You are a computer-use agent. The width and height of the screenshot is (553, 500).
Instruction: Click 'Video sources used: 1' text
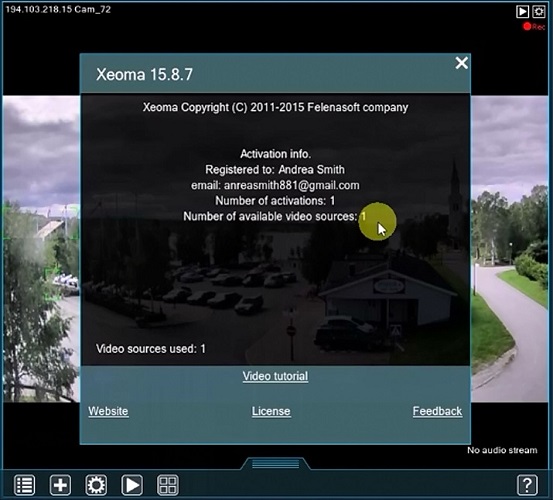[x=151, y=349]
